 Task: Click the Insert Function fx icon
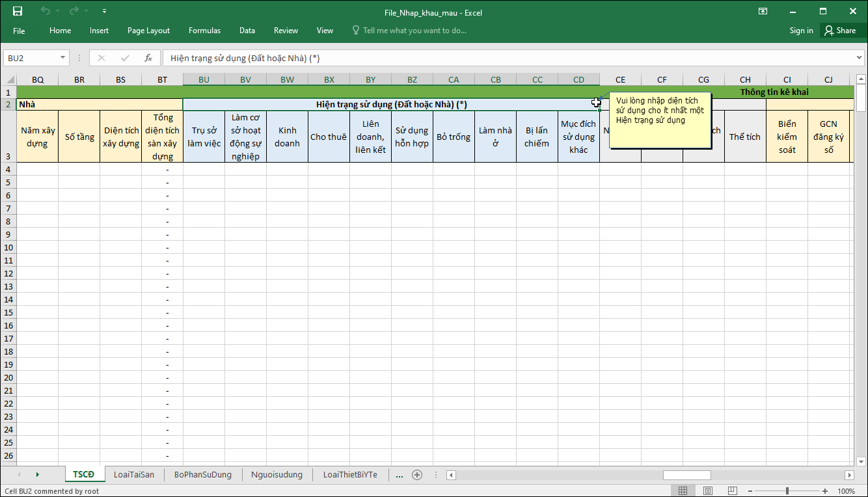[148, 58]
